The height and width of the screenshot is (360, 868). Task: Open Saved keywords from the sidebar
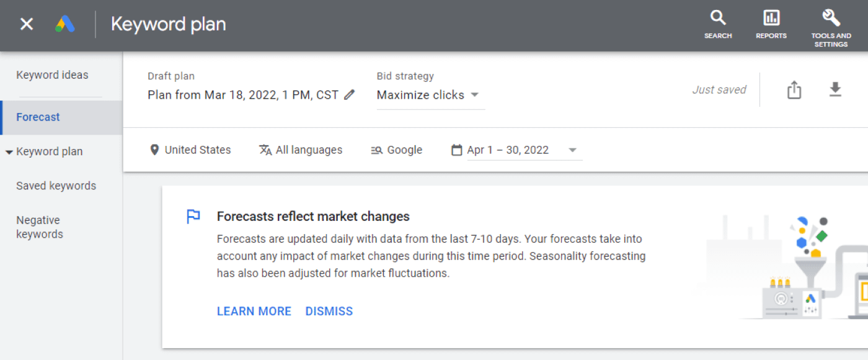[56, 186]
